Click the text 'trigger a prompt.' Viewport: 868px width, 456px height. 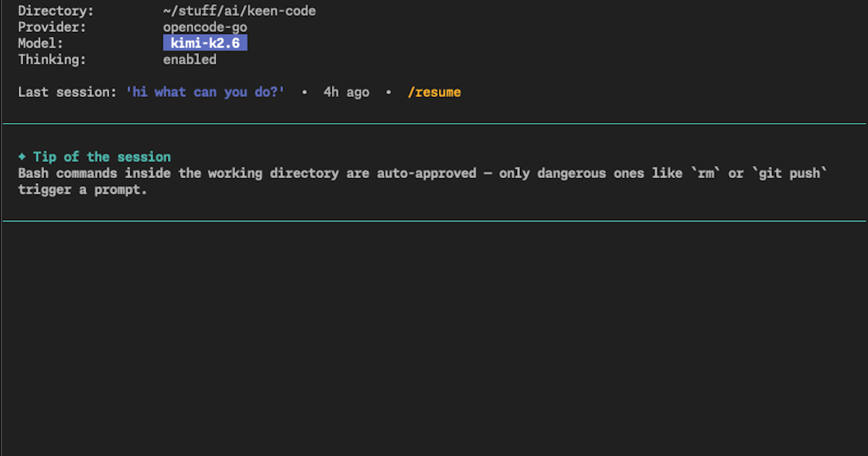[x=82, y=190]
